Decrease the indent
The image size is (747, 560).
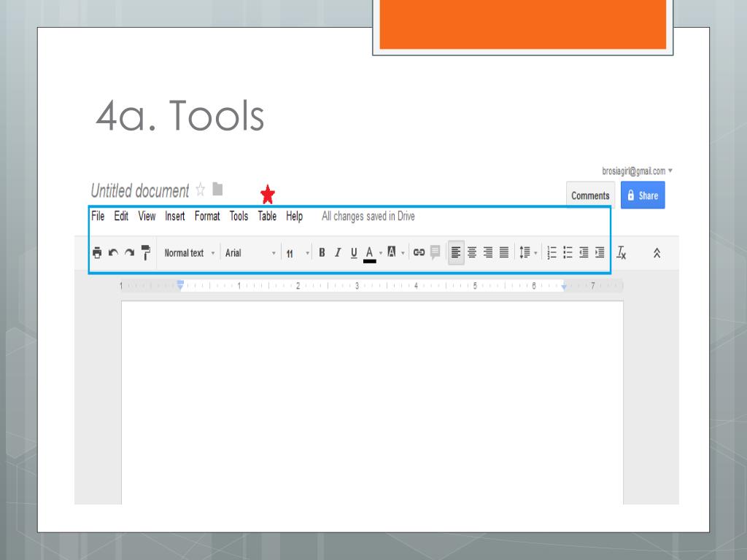[x=584, y=252]
